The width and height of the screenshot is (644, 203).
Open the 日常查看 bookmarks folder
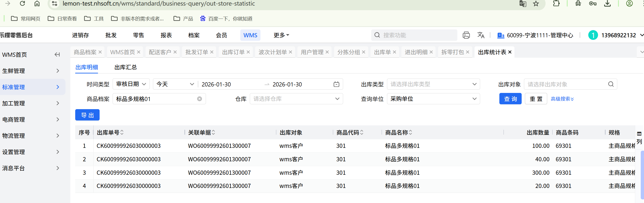click(x=62, y=19)
